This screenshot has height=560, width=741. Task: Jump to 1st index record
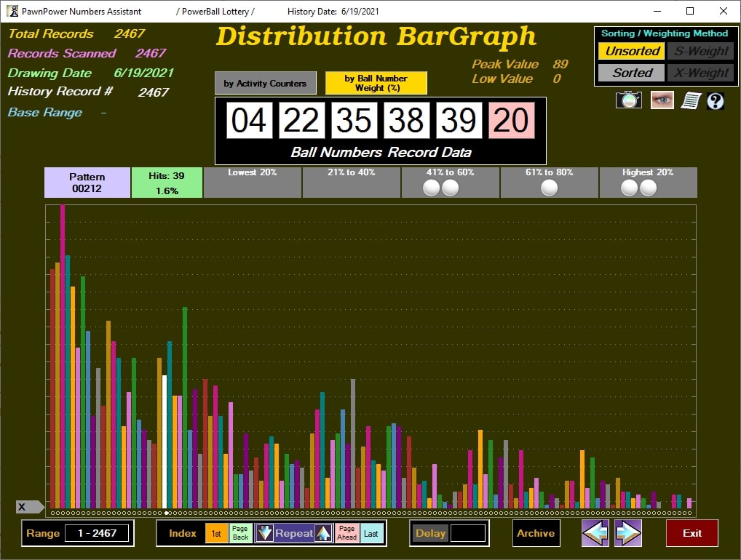[x=216, y=533]
